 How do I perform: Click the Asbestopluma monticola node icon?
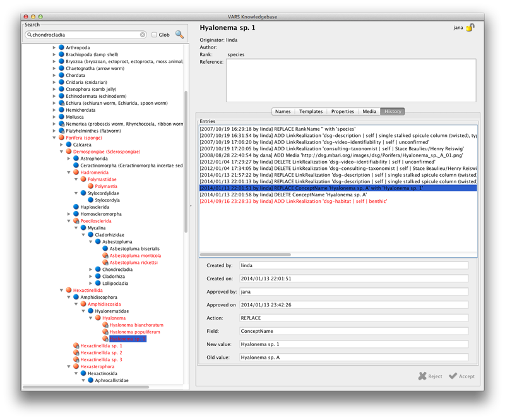click(x=105, y=255)
